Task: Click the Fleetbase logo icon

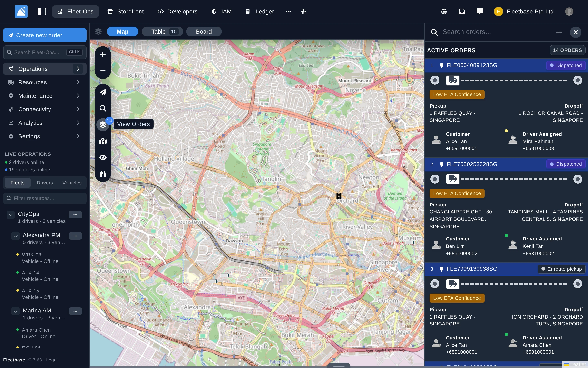Action: 21,11
